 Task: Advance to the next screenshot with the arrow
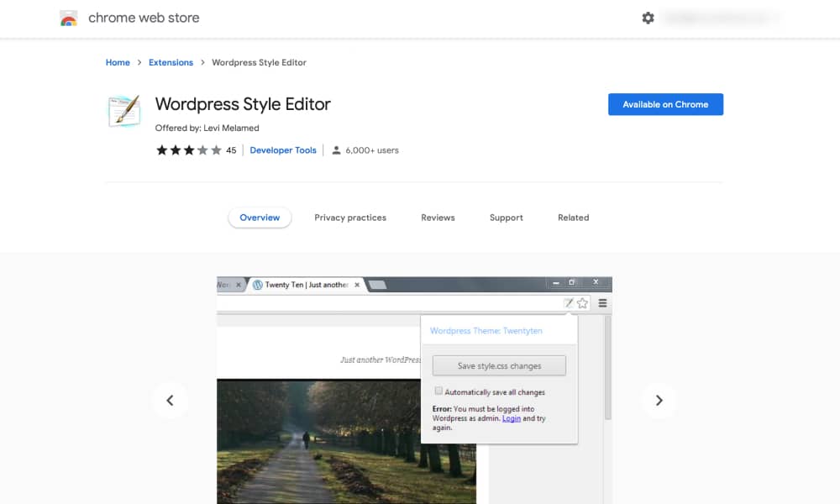click(x=659, y=401)
